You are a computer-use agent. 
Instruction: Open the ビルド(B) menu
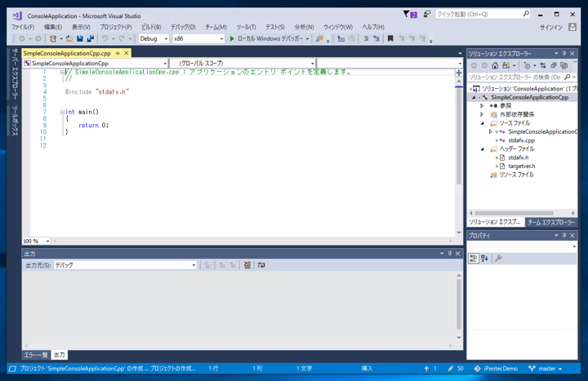tap(151, 27)
